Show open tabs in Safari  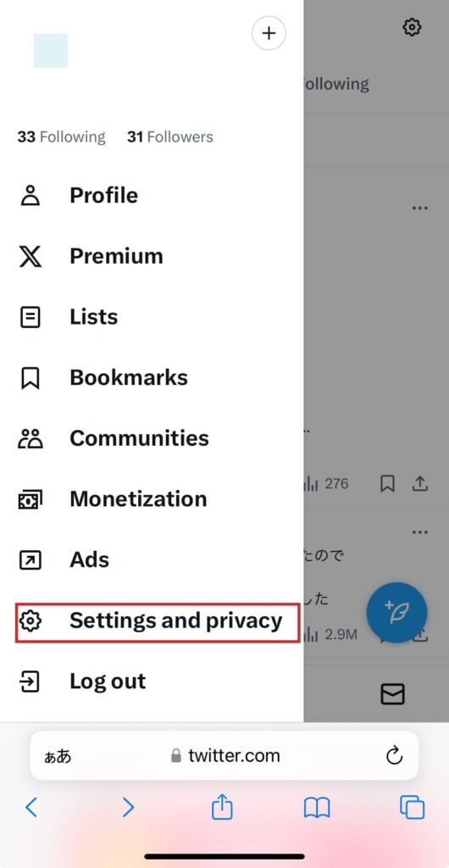[x=412, y=808]
